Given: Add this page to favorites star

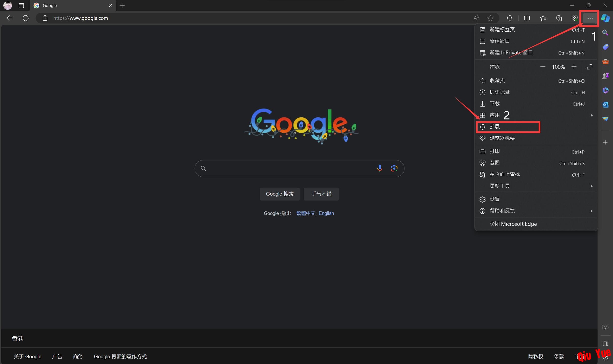Looking at the screenshot, I should (490, 18).
